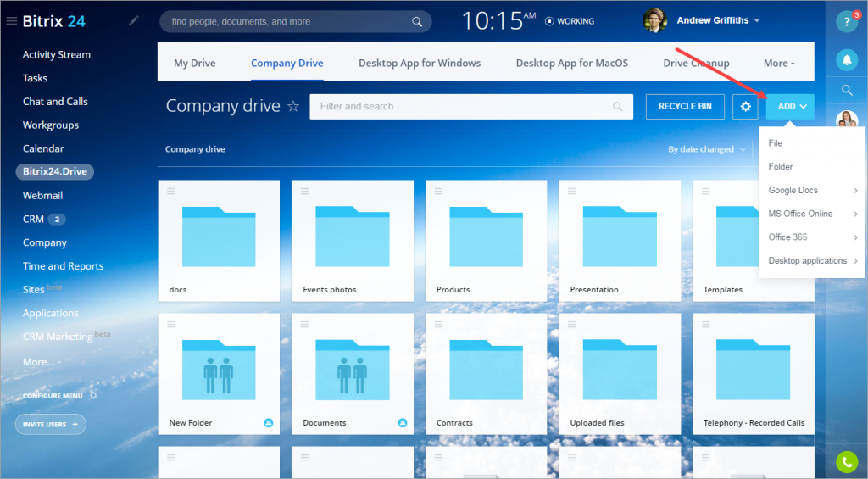Toggle the Working status indicator
This screenshot has height=479, width=868.
tap(570, 21)
